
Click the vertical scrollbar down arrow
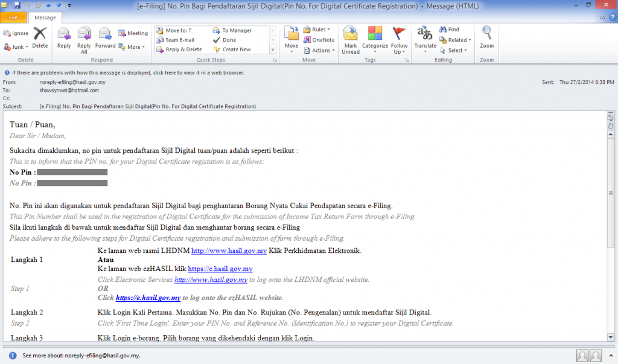tap(610, 337)
